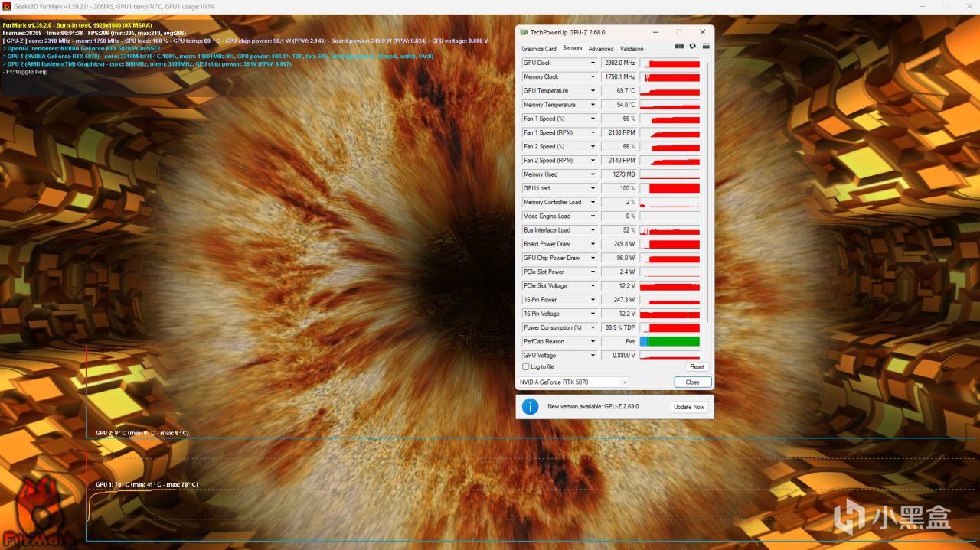Click the GPU-Z refresh icon
The width and height of the screenshot is (980, 550).
tap(693, 46)
